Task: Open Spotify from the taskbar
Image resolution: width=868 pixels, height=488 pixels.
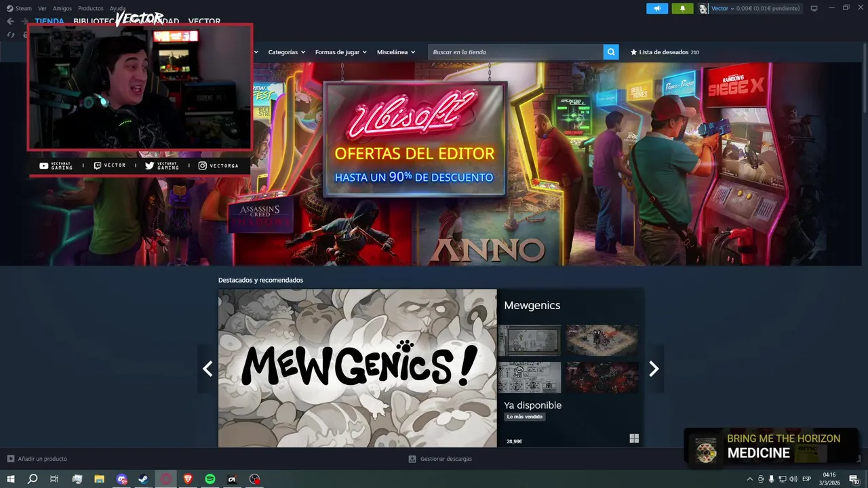Action: tap(210, 479)
